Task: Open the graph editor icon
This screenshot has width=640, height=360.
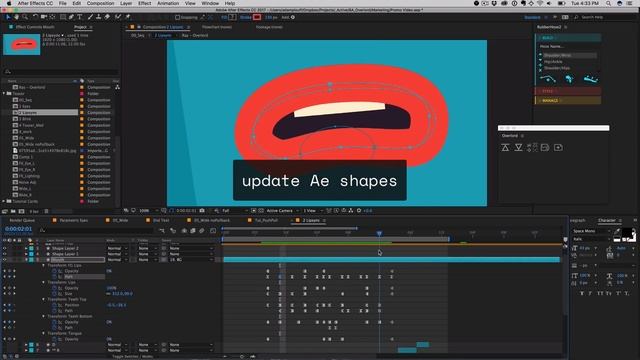Action: pyautogui.click(x=213, y=231)
